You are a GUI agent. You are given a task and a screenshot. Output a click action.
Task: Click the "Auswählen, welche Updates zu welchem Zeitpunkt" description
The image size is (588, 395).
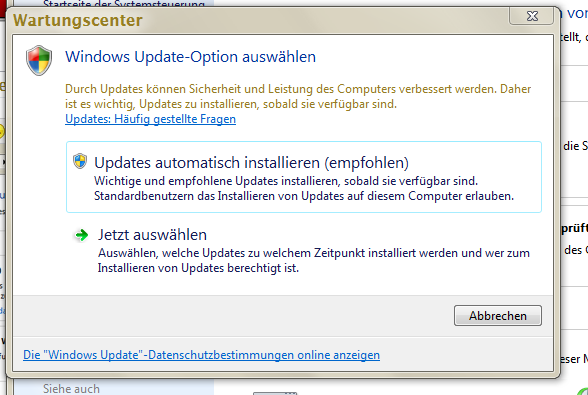click(x=314, y=253)
